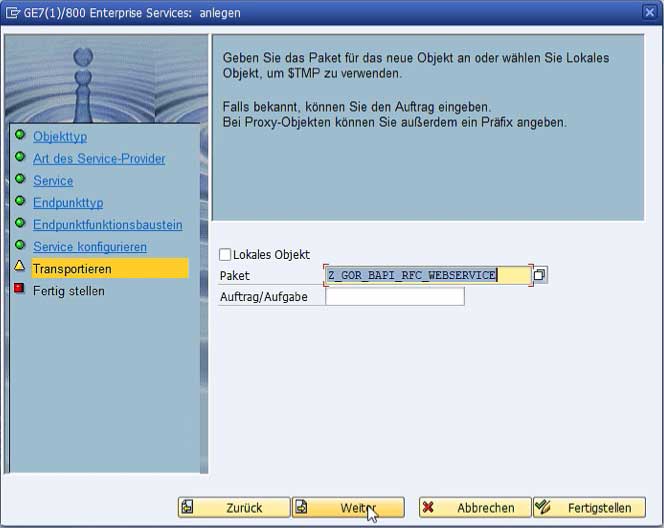
Task: Click the Fertigstellen button
Action: (589, 508)
